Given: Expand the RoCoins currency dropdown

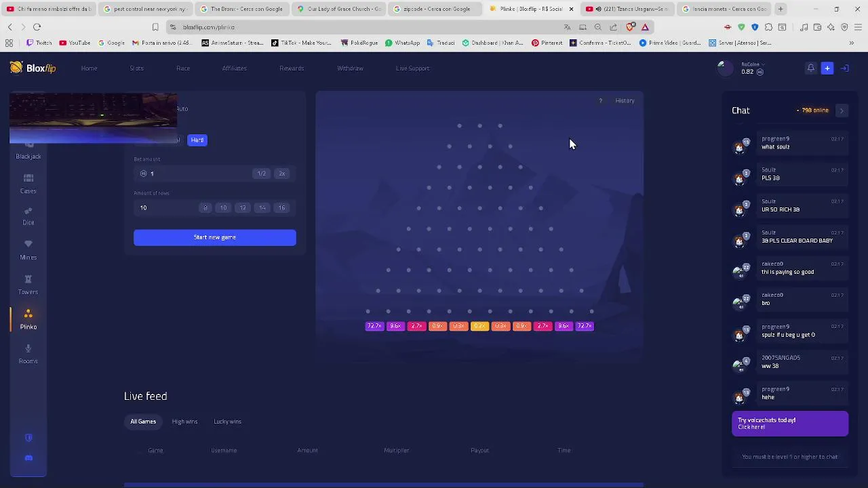Looking at the screenshot, I should (753, 64).
